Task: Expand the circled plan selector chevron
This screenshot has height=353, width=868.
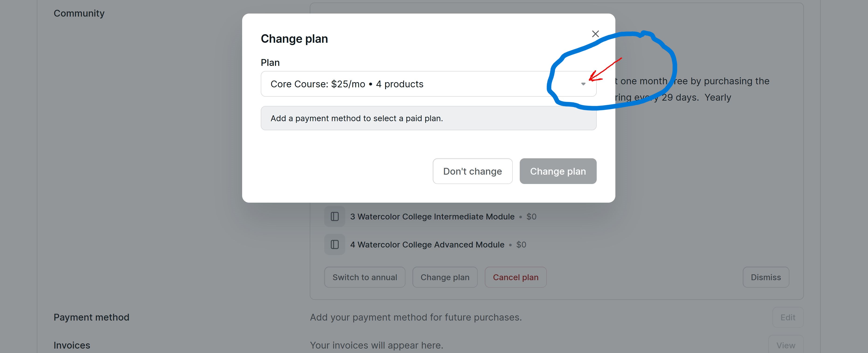Action: tap(584, 84)
